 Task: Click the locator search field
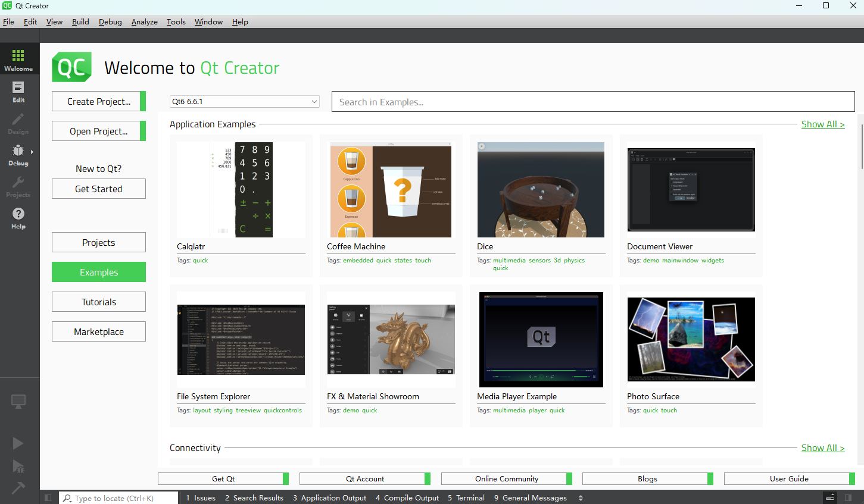(119, 498)
